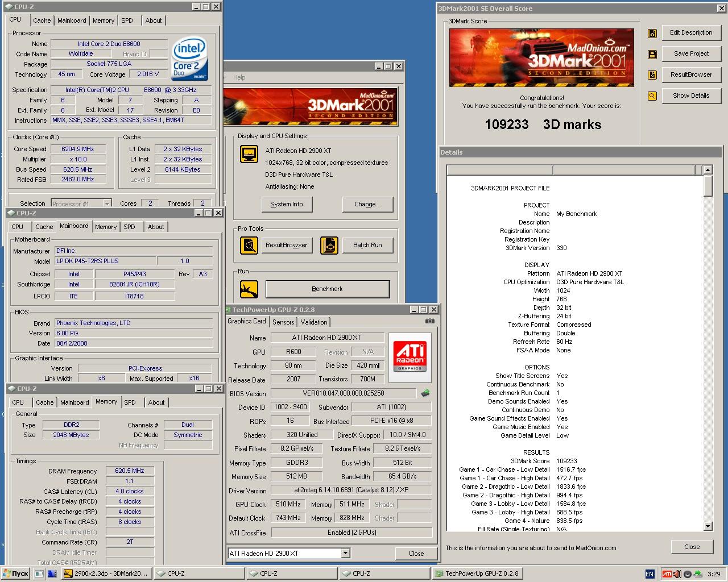
Task: Switch to 2900x2.3dp 3DMark taskbar item
Action: coord(107,573)
